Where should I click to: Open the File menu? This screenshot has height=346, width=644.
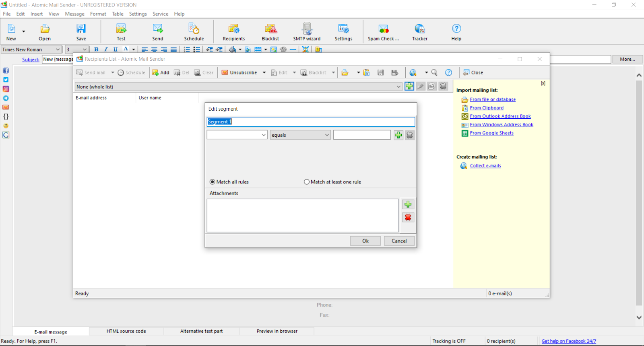[7, 14]
